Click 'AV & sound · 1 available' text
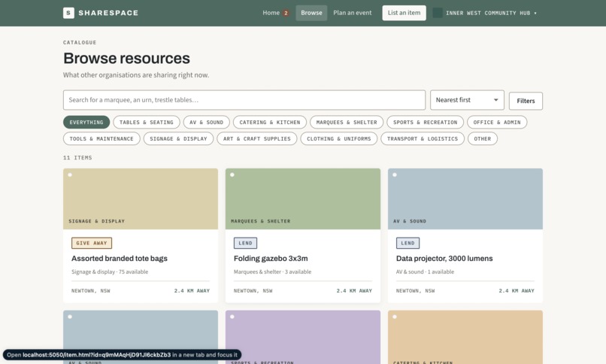The width and height of the screenshot is (606, 364). point(425,271)
